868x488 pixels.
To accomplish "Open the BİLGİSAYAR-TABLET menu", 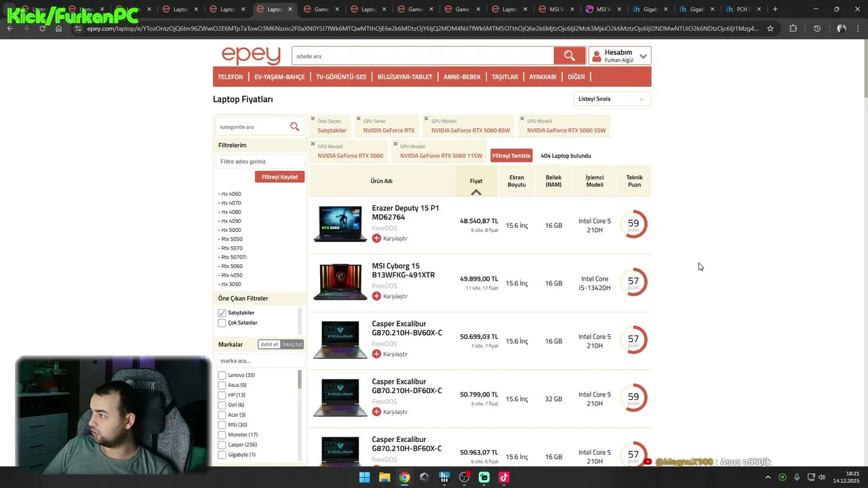I will 405,77.
